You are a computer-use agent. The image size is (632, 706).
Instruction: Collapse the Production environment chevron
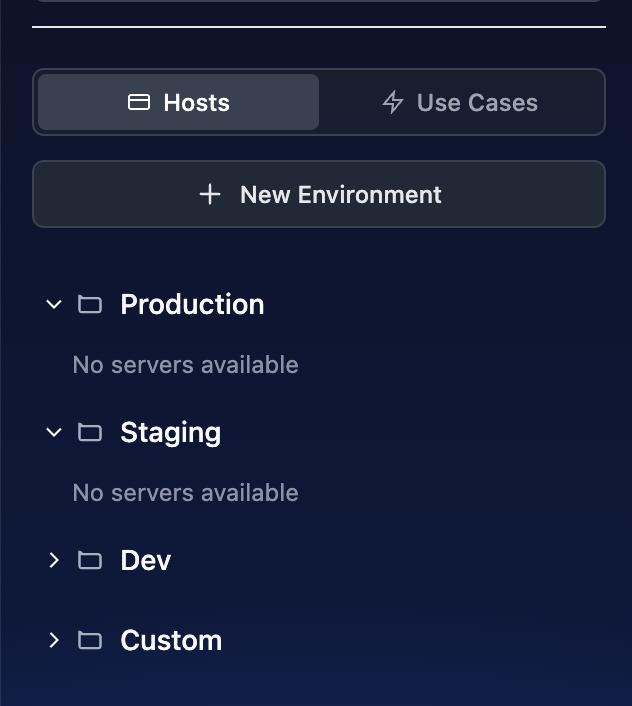click(x=54, y=304)
